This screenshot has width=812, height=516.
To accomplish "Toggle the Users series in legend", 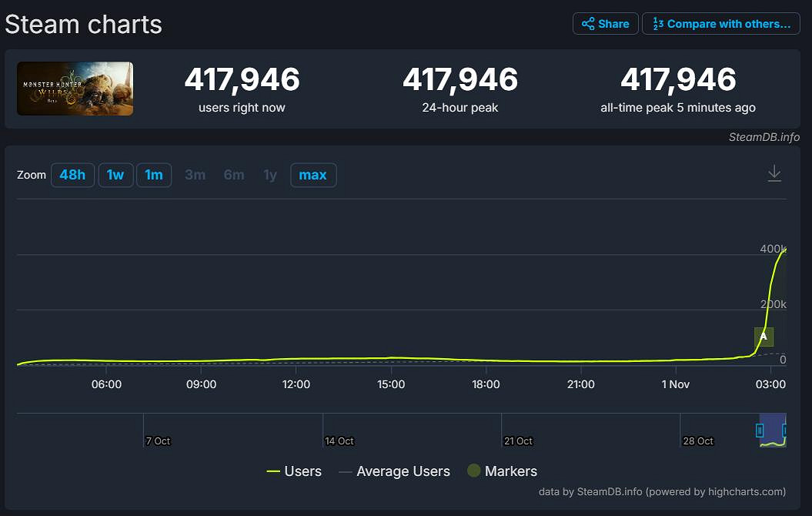I will tap(294, 471).
